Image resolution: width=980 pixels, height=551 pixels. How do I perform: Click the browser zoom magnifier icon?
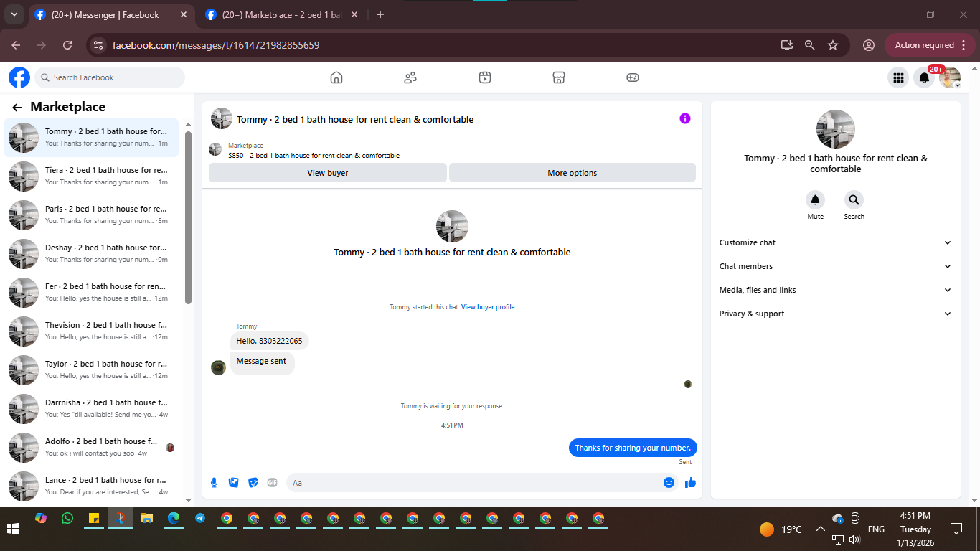pos(810,45)
